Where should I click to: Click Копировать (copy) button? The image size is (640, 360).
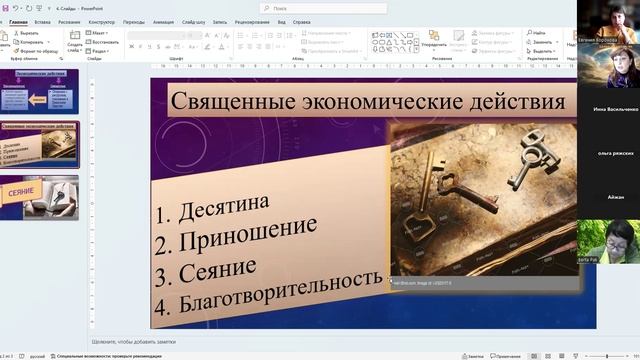(28, 42)
